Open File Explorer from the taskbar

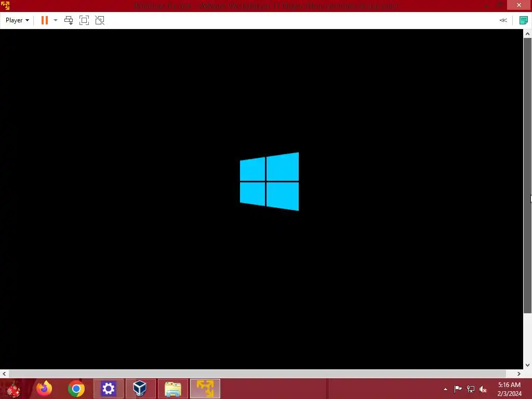tap(173, 389)
